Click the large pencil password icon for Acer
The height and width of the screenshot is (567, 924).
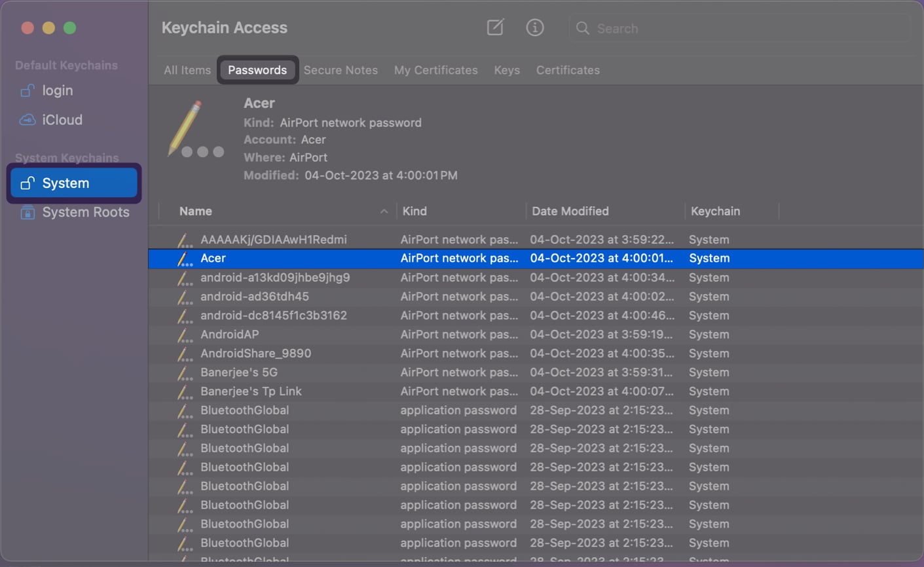(x=194, y=130)
